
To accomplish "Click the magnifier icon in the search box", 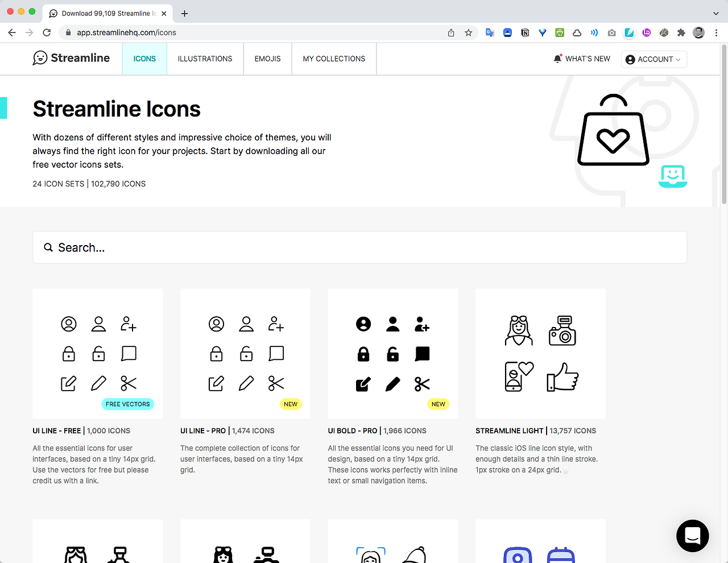I will 48,247.
